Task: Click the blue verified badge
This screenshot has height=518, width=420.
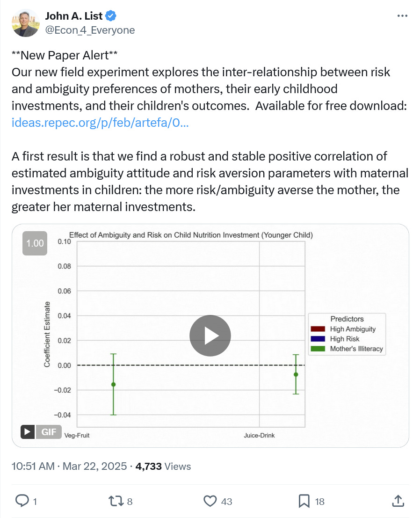Action: [x=111, y=15]
